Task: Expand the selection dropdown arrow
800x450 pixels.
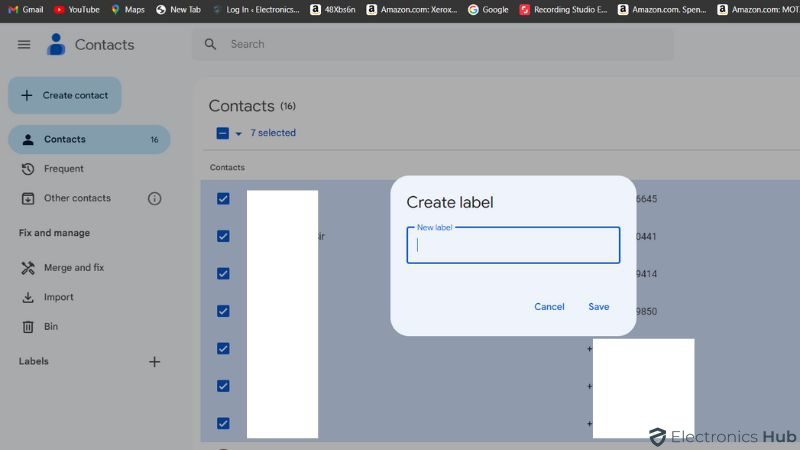Action: pyautogui.click(x=238, y=134)
